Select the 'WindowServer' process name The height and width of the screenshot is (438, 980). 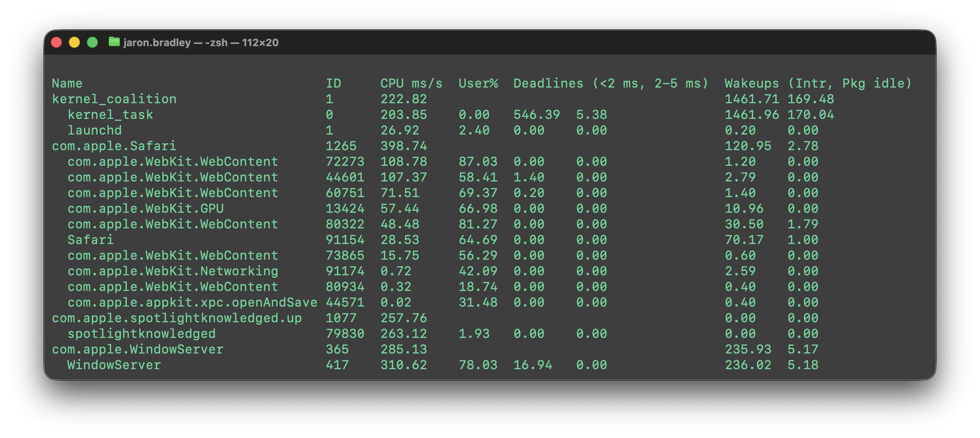click(x=114, y=365)
